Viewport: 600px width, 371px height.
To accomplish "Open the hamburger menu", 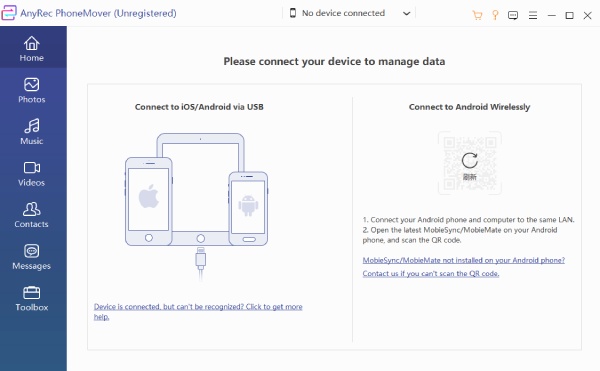I will (533, 15).
